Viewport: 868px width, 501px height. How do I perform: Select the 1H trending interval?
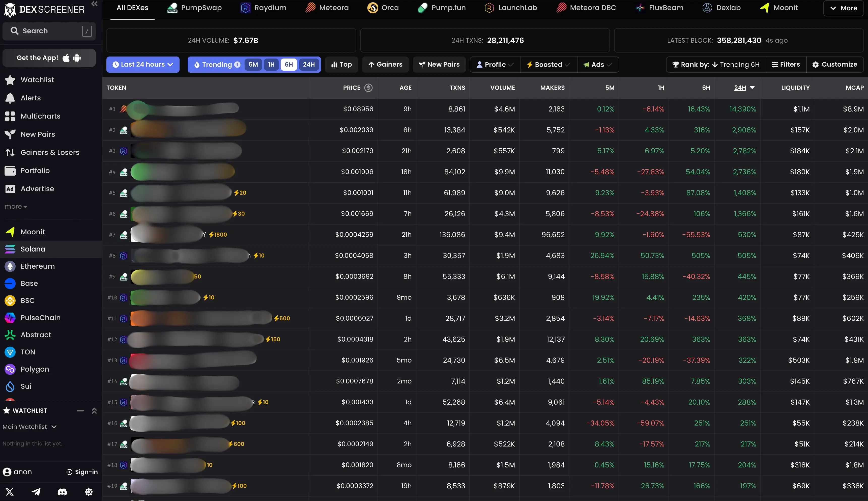pos(271,65)
